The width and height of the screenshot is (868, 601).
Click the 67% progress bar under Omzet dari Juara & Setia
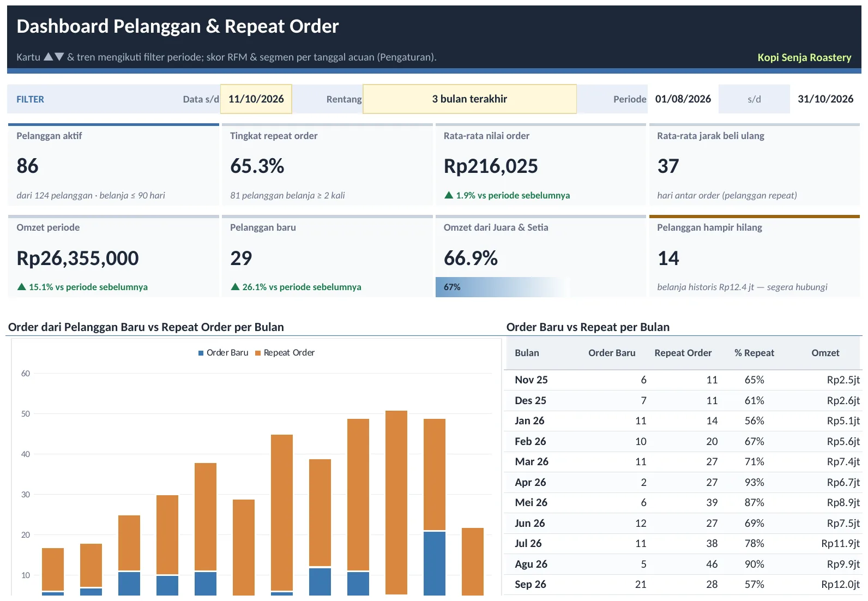pos(503,287)
